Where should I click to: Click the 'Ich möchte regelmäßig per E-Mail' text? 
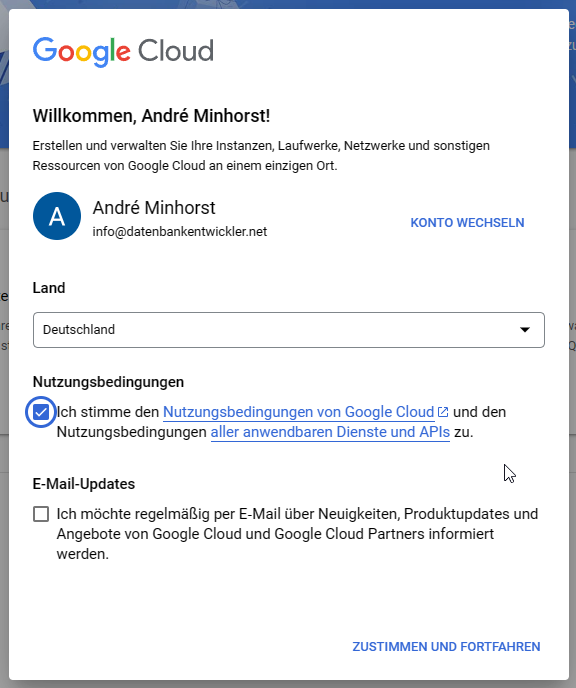tap(297, 534)
